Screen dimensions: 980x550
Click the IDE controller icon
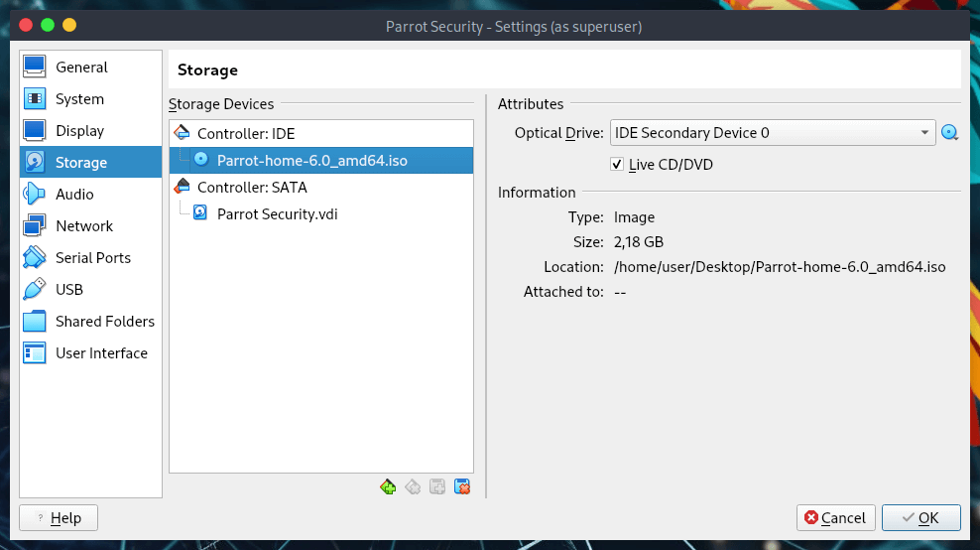click(x=183, y=133)
